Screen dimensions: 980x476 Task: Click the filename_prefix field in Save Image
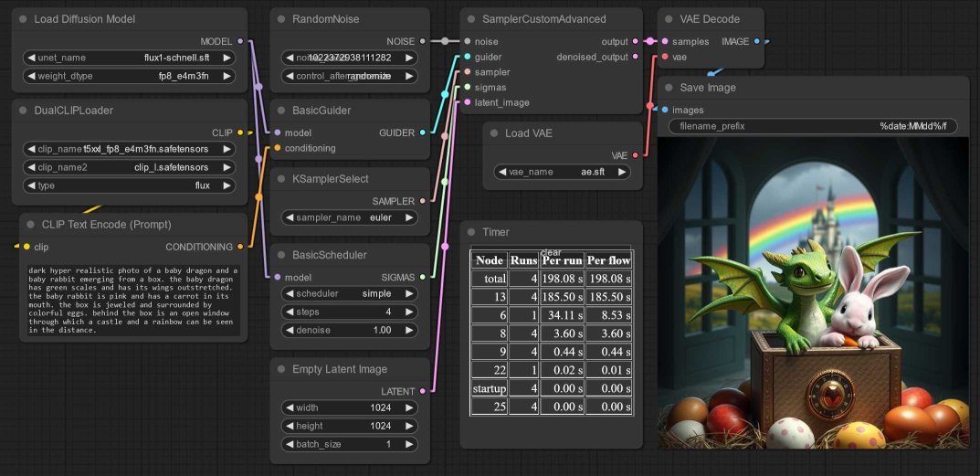point(812,126)
